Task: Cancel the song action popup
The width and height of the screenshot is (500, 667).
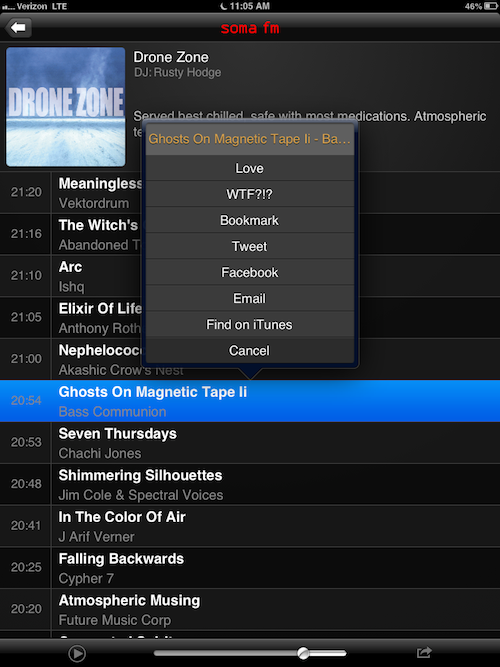Action: point(250,351)
